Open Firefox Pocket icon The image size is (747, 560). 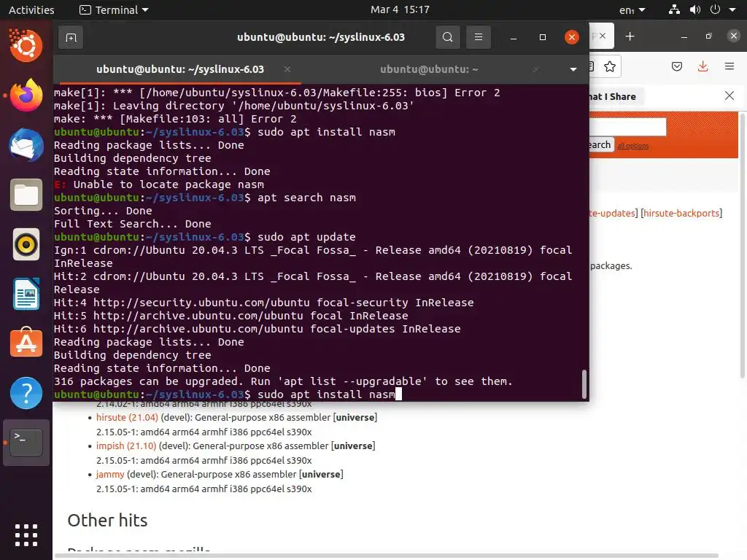point(676,66)
